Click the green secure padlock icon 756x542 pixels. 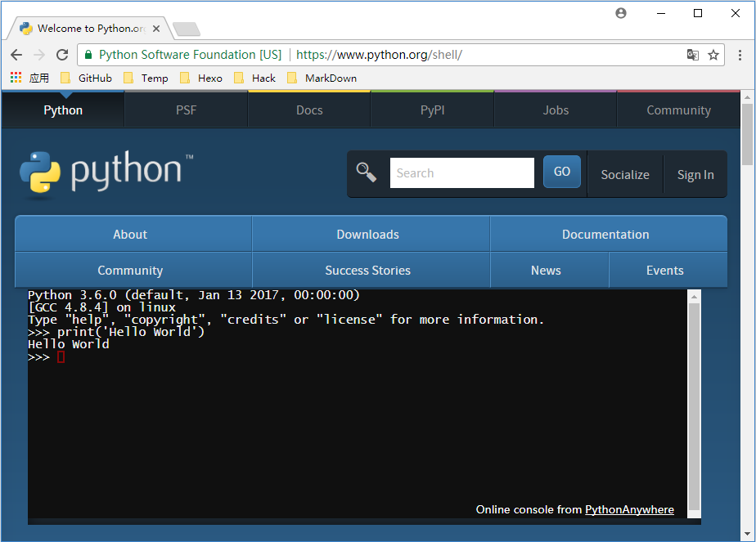88,55
